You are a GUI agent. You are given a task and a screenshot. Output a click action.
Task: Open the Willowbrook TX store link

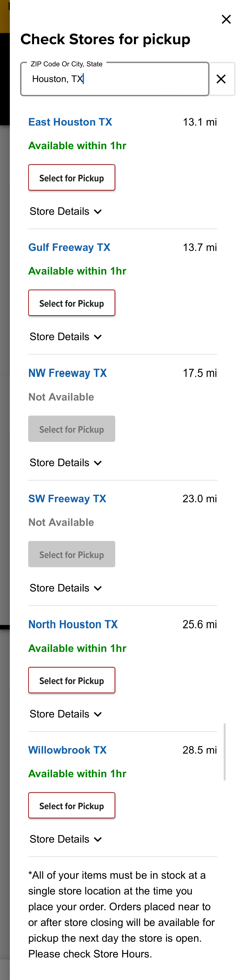tap(67, 749)
